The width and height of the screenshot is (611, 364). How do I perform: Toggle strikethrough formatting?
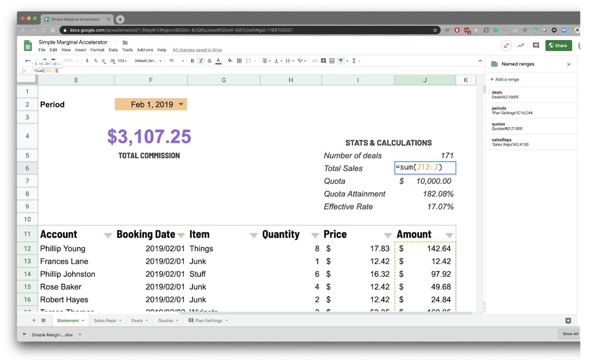coord(209,60)
